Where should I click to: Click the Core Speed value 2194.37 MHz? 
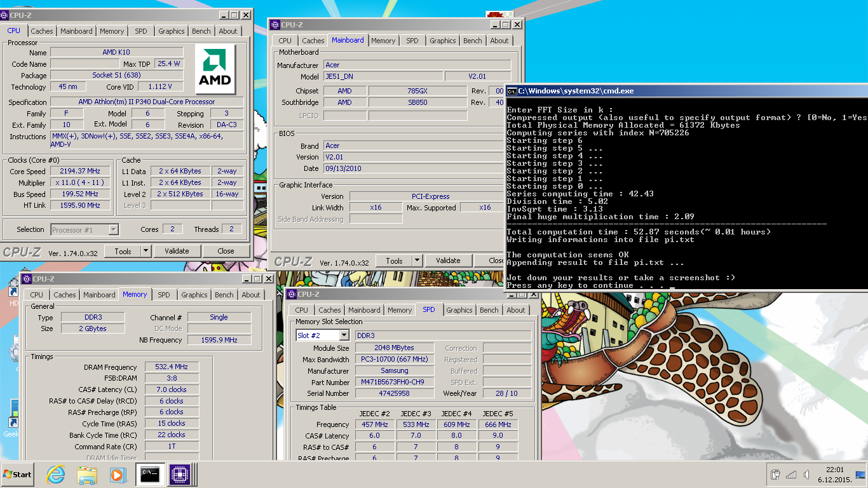tap(79, 172)
